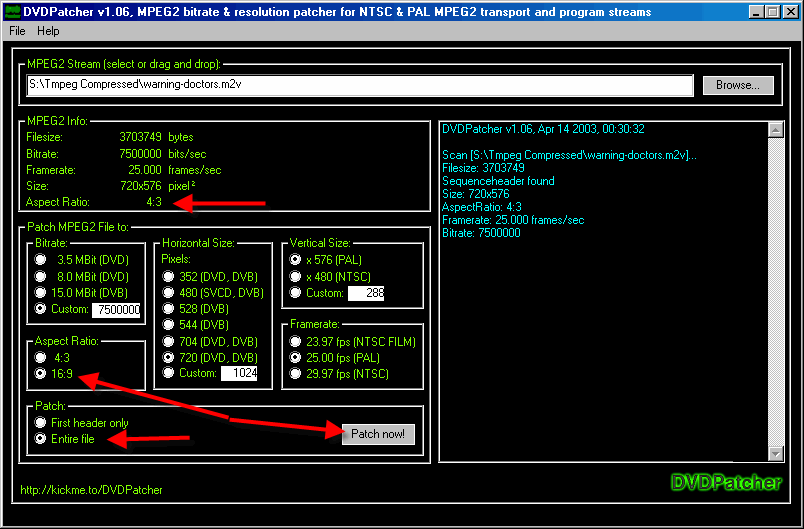804x529 pixels.
Task: Maximize the DVDPatcher window
Action: (x=772, y=12)
